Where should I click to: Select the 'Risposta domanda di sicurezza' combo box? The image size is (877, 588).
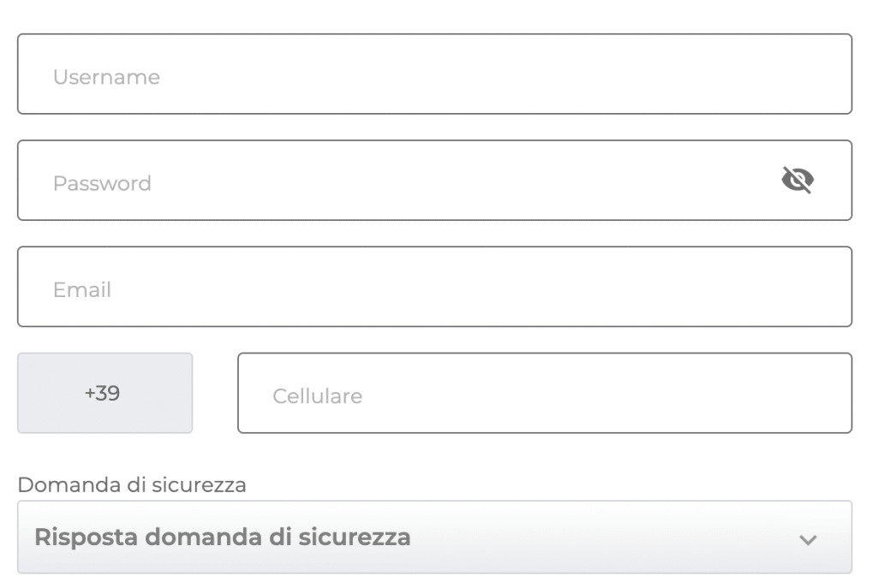click(x=434, y=538)
